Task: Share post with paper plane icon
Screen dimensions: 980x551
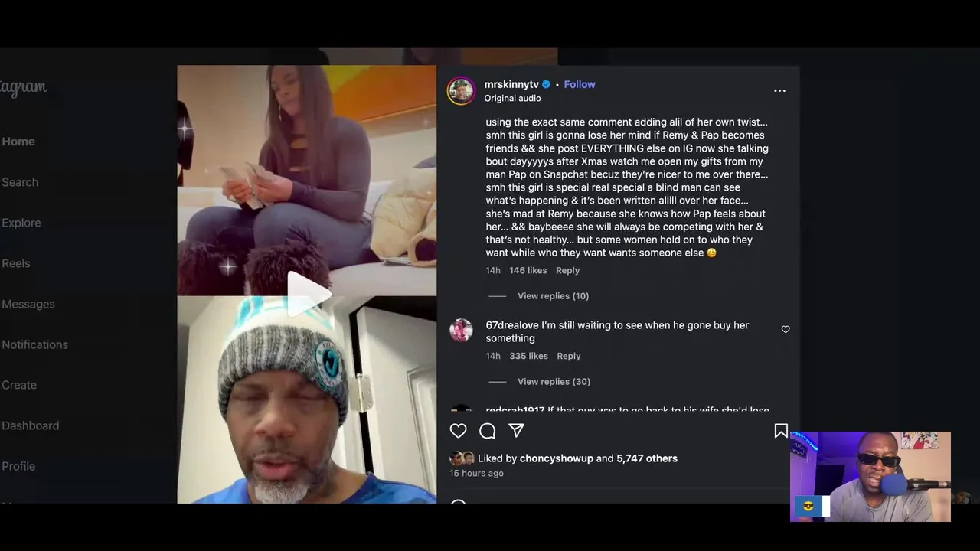Action: pos(517,431)
